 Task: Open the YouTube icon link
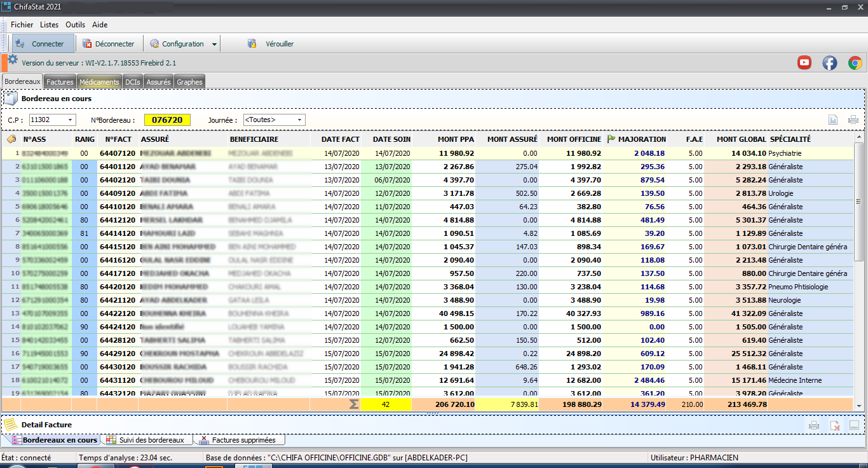[x=804, y=62]
